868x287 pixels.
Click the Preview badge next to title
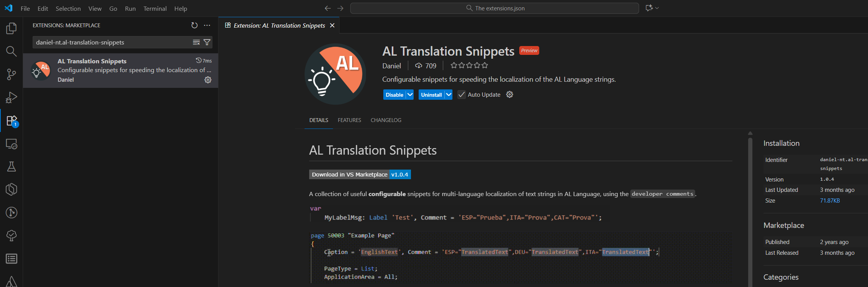tap(529, 51)
